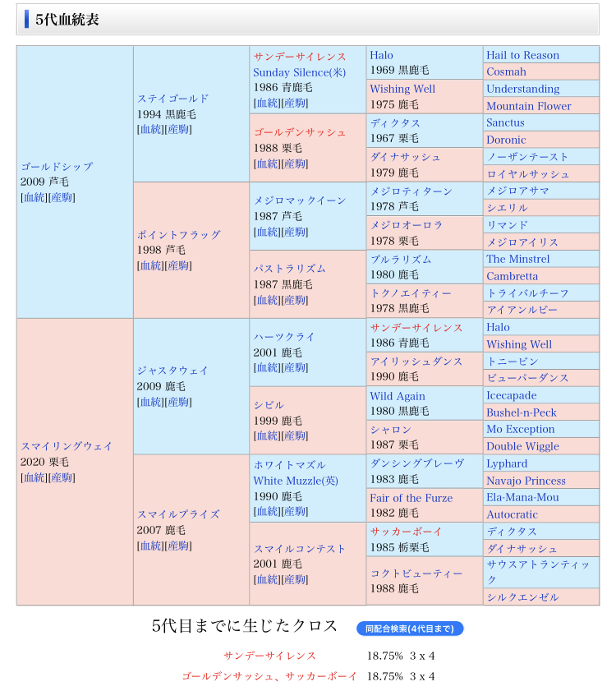The image size is (616, 691).
Task: Select the ハーツクライ horse name link
Action: pyautogui.click(x=283, y=336)
